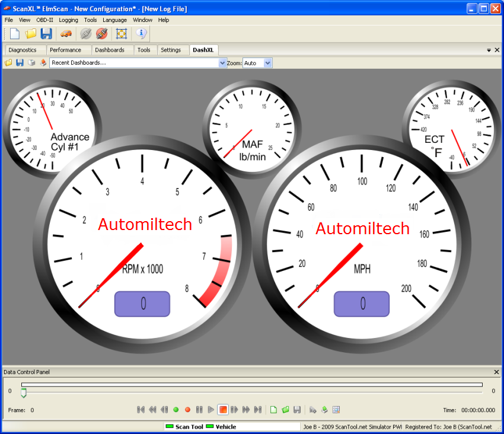Viewport: 504px width, 434px height.
Task: Click the RPM x 1000 gauge
Action: point(142,244)
